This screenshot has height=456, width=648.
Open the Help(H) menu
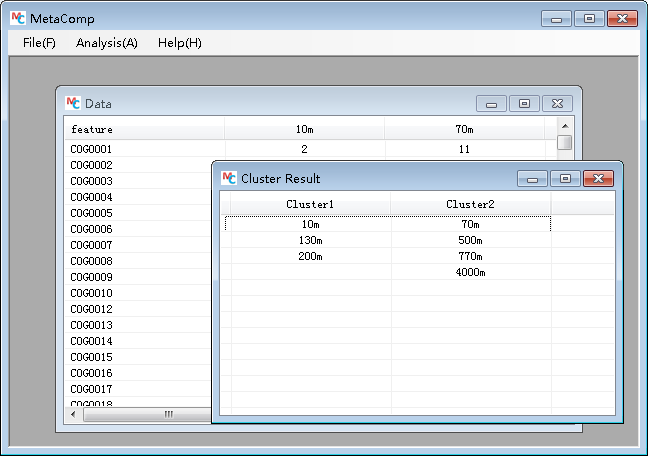[179, 43]
